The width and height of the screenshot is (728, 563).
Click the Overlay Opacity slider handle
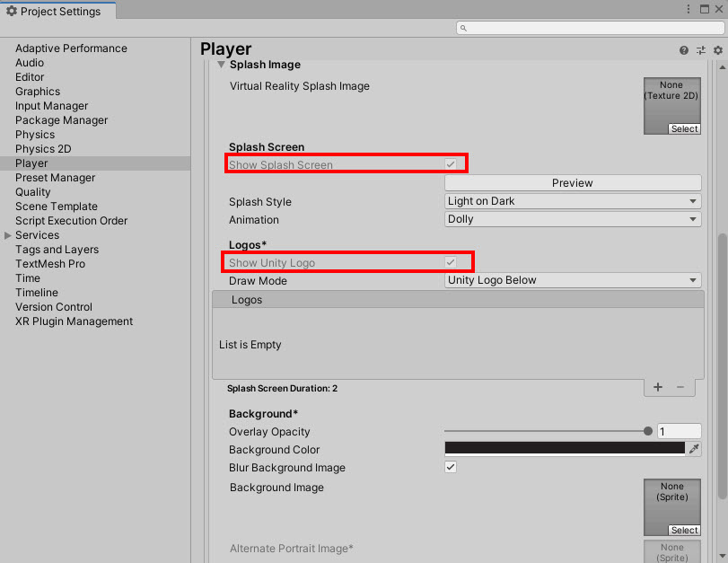point(648,431)
